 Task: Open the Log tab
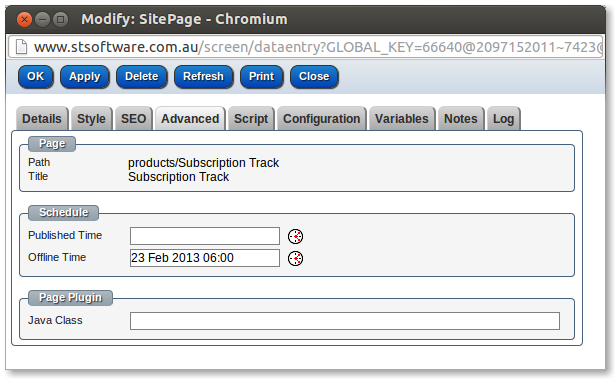pyautogui.click(x=504, y=118)
